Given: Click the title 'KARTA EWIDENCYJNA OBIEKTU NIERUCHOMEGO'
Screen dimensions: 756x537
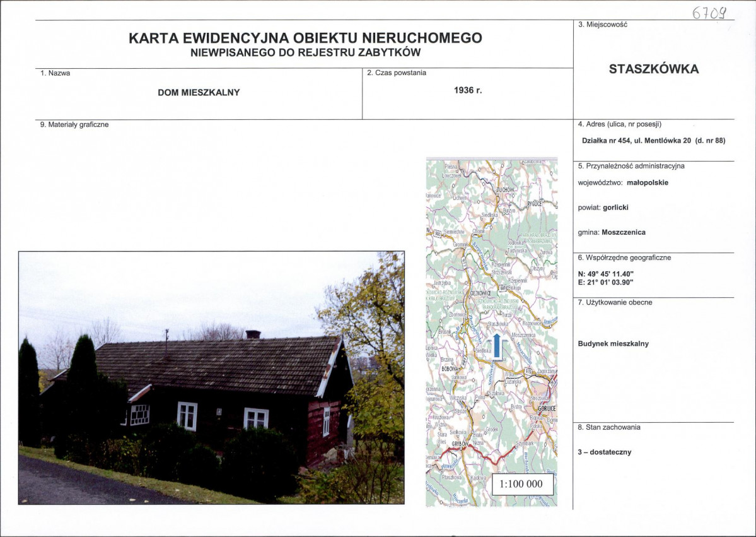Looking at the screenshot, I should click(305, 38).
